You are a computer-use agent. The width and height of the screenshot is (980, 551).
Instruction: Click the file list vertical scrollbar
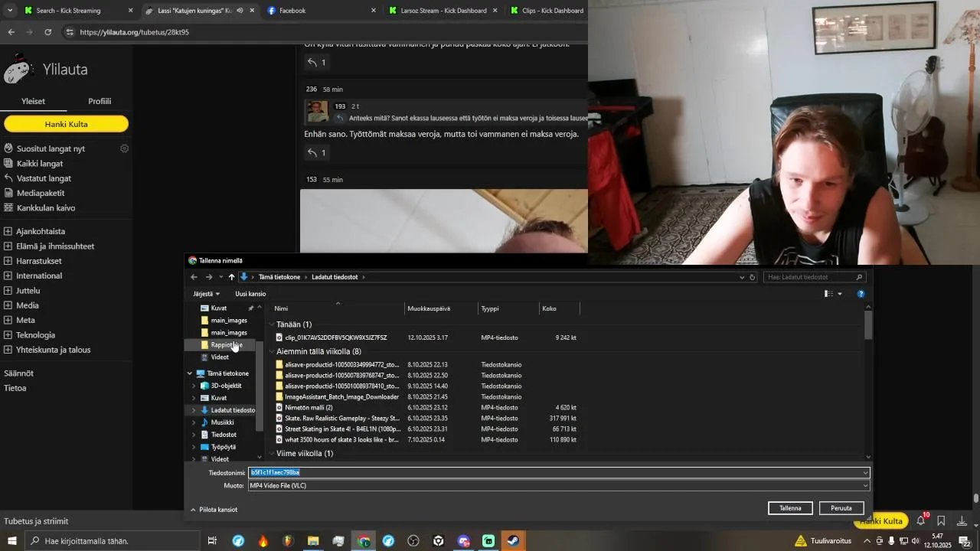tap(868, 324)
